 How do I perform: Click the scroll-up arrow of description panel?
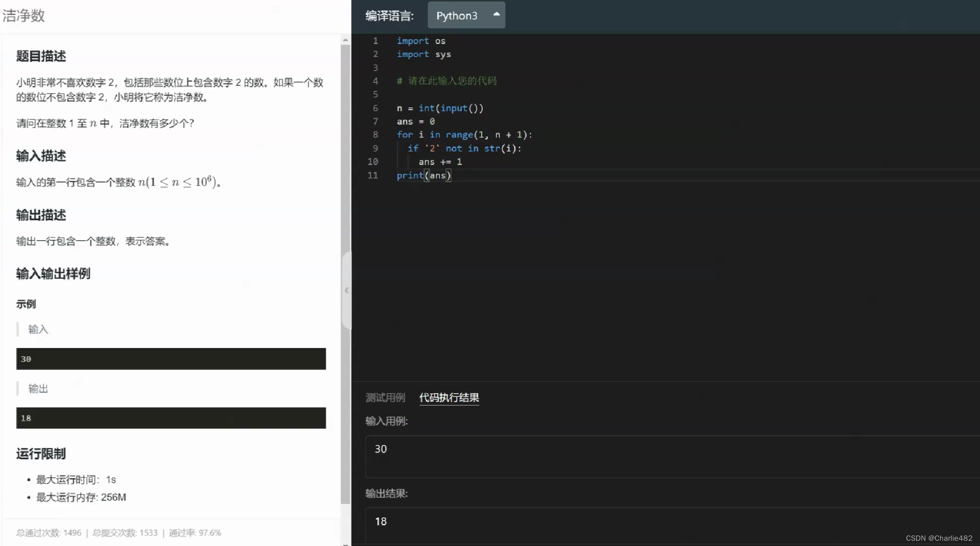click(345, 40)
